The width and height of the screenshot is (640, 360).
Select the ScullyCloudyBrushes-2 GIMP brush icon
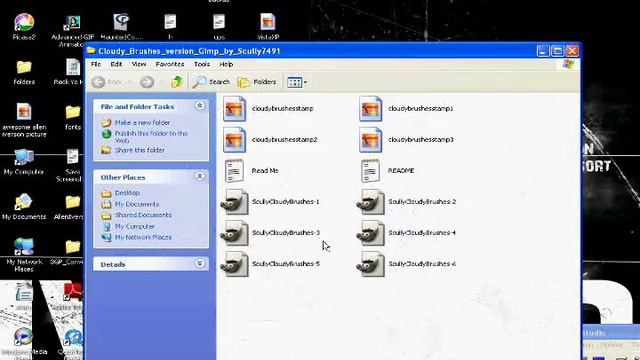(371, 202)
